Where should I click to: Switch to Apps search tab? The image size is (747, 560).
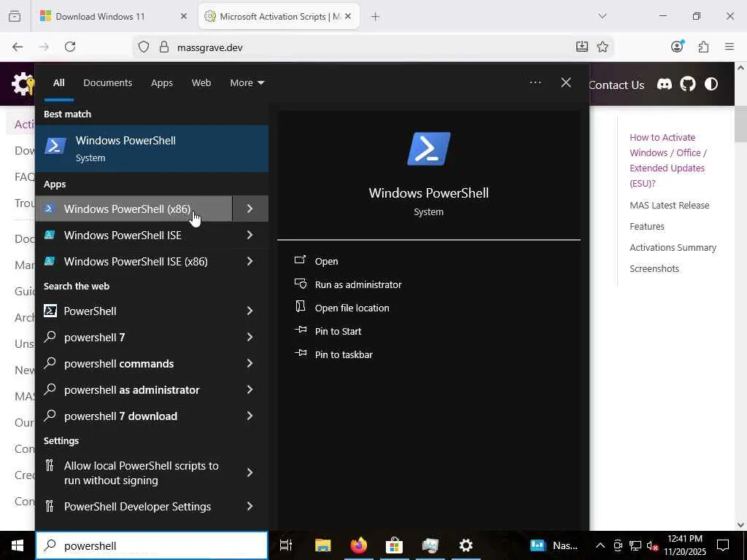[162, 83]
